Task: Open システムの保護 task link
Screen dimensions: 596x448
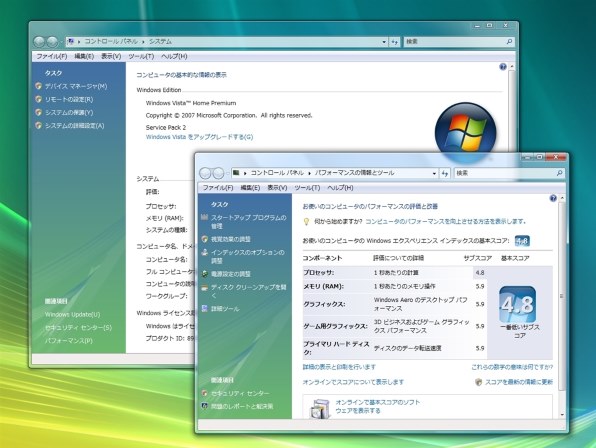Action: click(69, 112)
